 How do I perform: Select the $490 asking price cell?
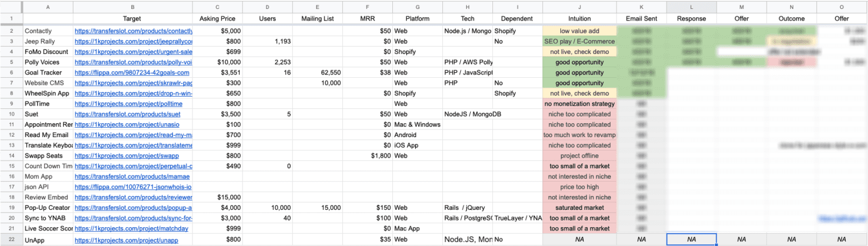point(218,166)
